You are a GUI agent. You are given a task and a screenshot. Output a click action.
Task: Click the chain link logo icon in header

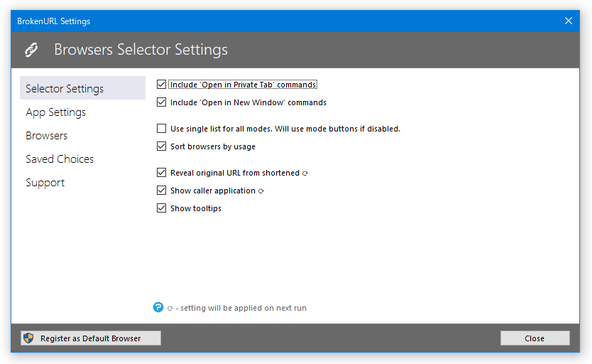point(31,50)
